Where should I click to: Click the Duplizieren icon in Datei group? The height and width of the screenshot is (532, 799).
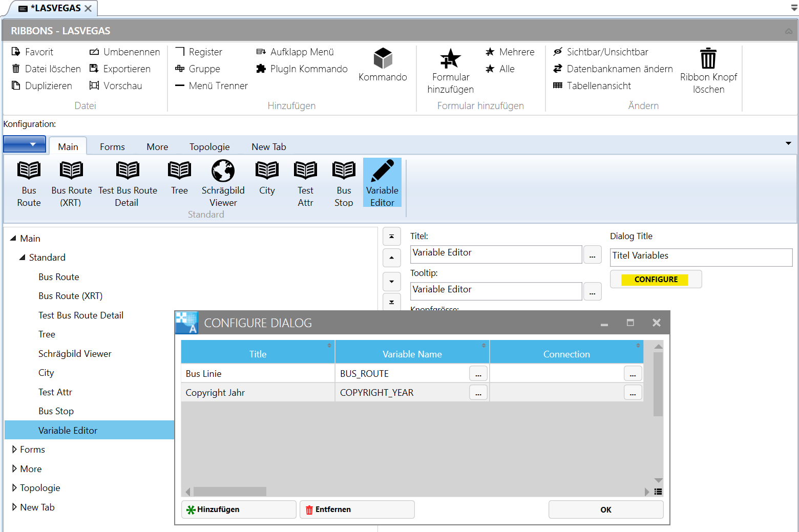click(x=16, y=86)
